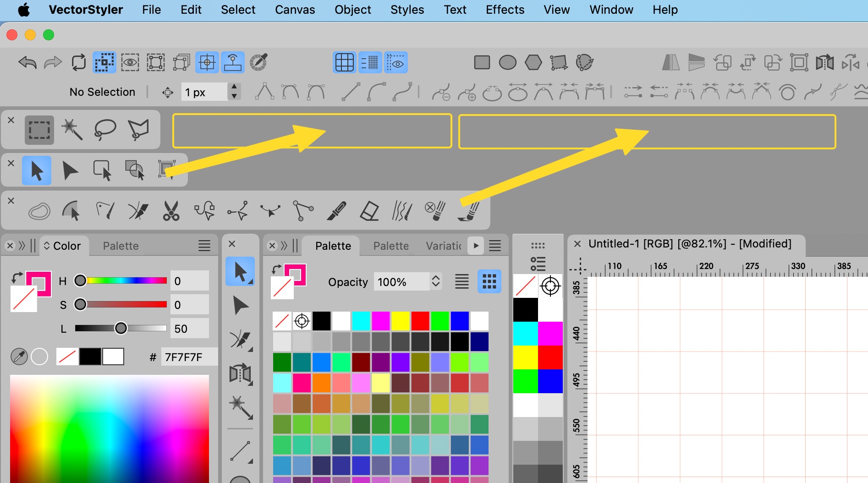The image size is (868, 483).
Task: Expand more palette tabs arrow
Action: pyautogui.click(x=476, y=246)
